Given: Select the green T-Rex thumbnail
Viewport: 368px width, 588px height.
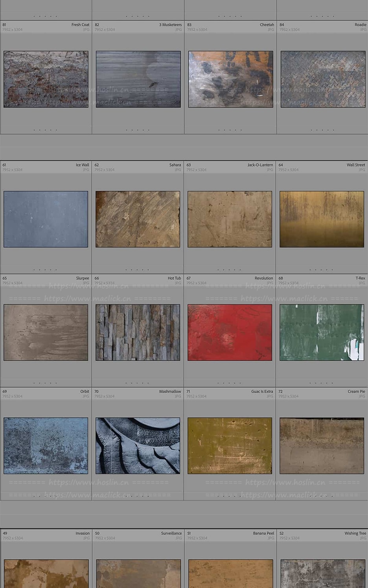Looking at the screenshot, I should [322, 332].
